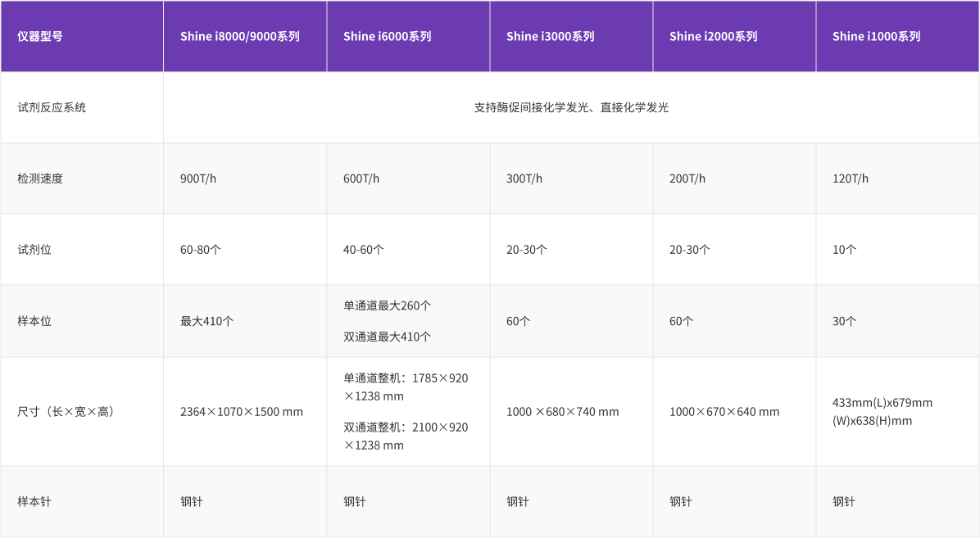980x538 pixels.
Task: Click the Shine i3000系列 header cell
Action: pos(550,36)
